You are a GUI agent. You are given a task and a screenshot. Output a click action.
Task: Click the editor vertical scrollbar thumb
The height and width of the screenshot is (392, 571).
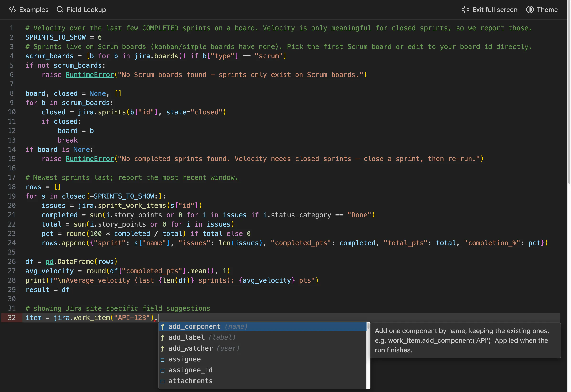click(569, 92)
